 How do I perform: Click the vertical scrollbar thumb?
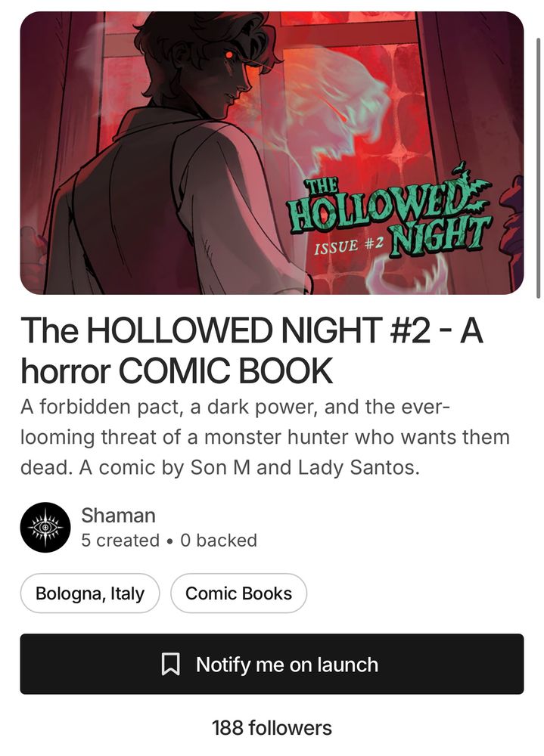(x=538, y=167)
